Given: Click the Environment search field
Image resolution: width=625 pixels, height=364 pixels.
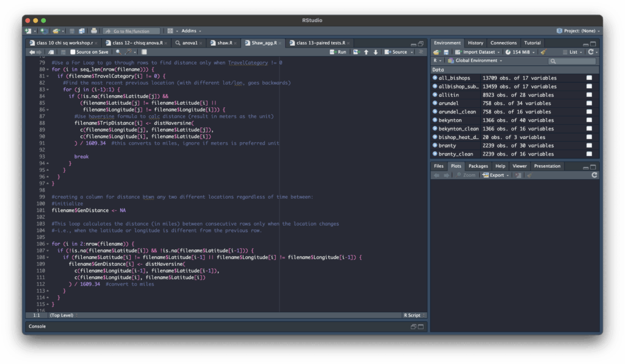Looking at the screenshot, I should pyautogui.click(x=572, y=61).
